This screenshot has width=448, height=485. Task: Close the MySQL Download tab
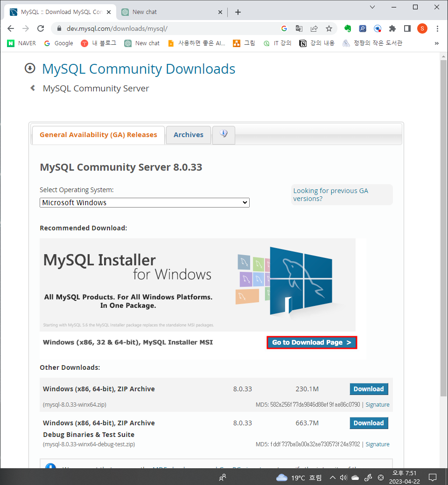coord(109,12)
